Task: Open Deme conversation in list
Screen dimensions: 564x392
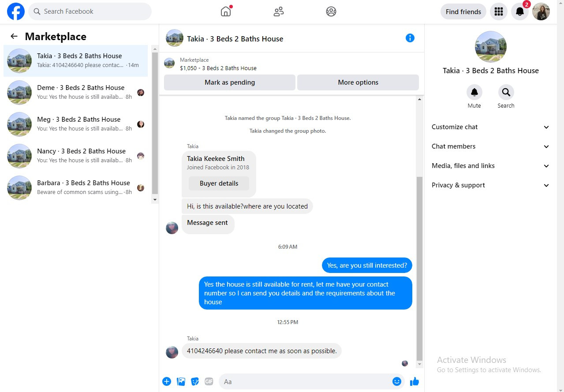Action: (x=76, y=93)
